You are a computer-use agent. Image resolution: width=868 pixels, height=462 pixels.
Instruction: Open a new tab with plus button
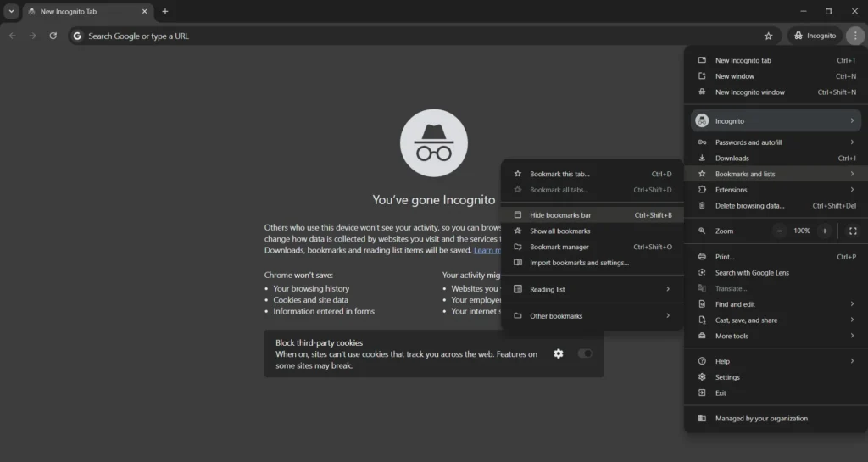click(x=165, y=11)
